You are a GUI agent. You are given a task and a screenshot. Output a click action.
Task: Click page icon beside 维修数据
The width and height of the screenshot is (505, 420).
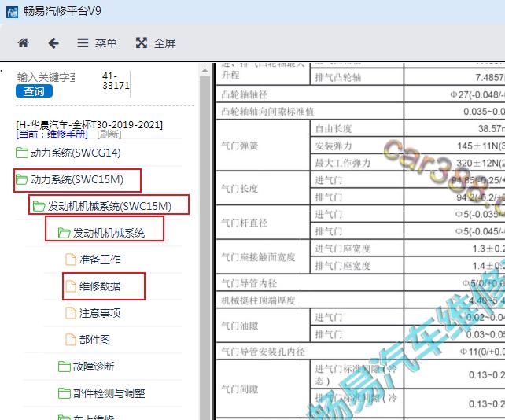[x=71, y=286]
